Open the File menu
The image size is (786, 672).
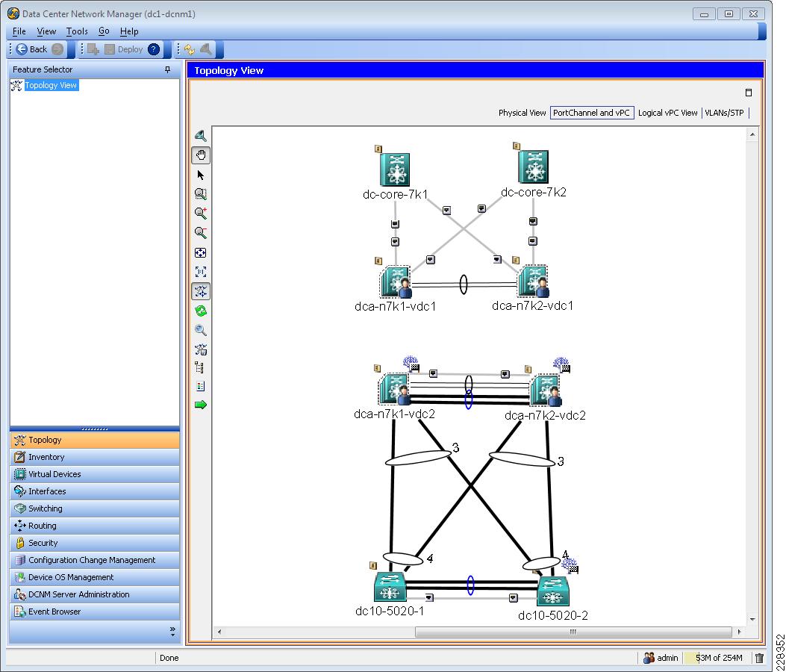coord(19,31)
